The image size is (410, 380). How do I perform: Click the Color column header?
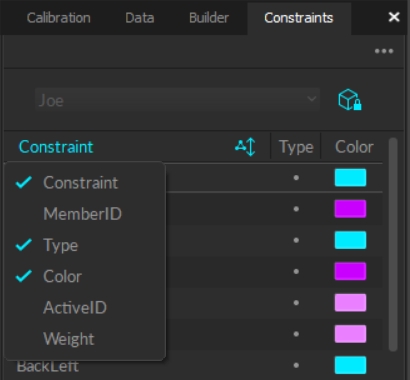coord(354,147)
